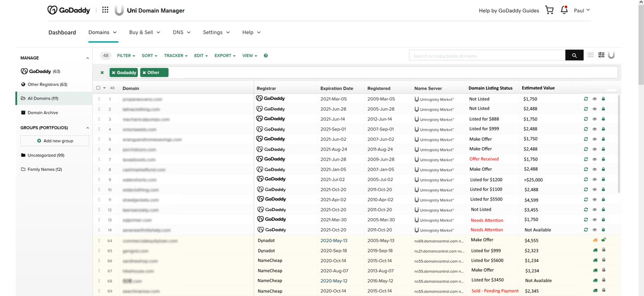Open the Export dropdown
Screen dimensions: 644x296
[225, 56]
